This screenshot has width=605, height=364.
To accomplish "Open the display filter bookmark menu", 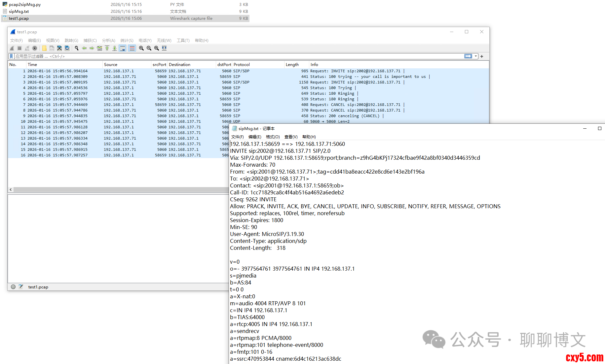I will [11, 56].
